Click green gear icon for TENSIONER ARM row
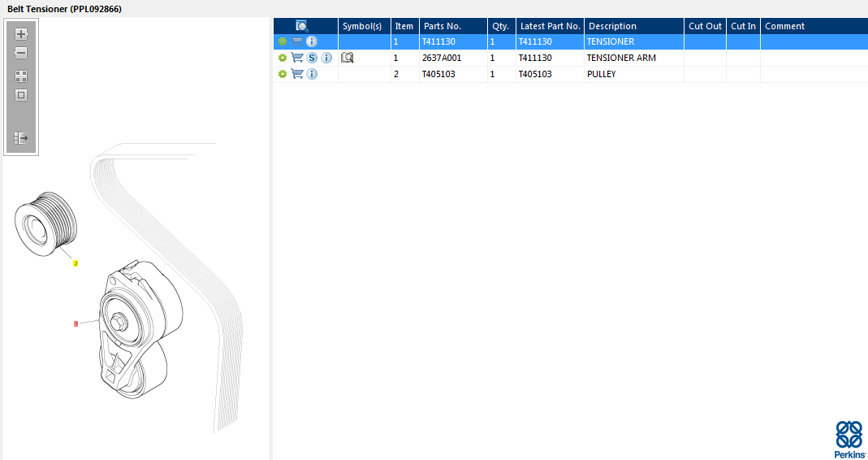This screenshot has height=460, width=868. [283, 58]
